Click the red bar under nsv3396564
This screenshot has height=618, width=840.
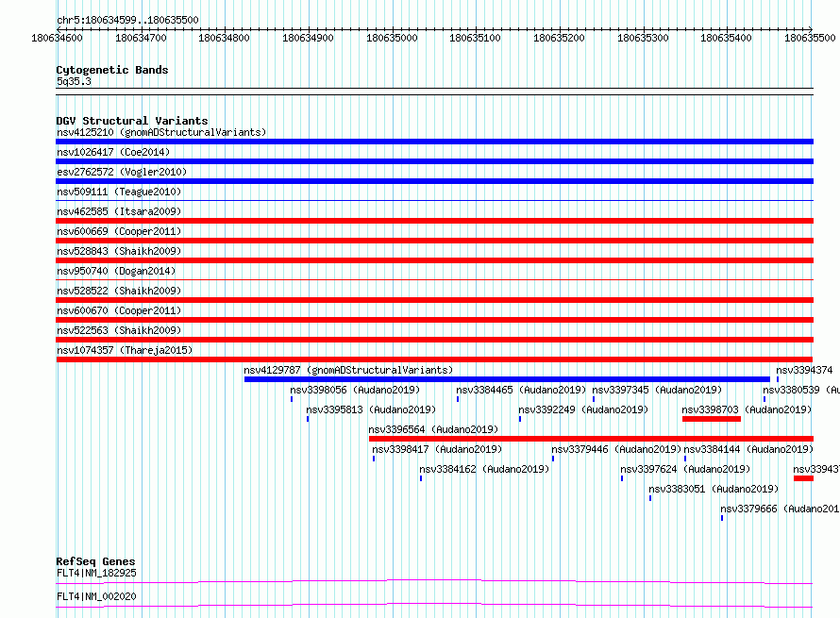click(x=592, y=439)
